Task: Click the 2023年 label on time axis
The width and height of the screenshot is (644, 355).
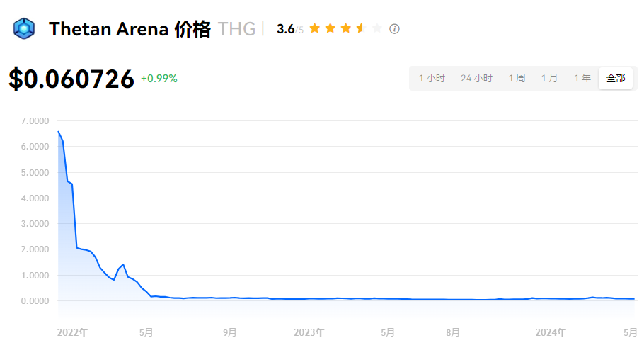Action: click(309, 332)
